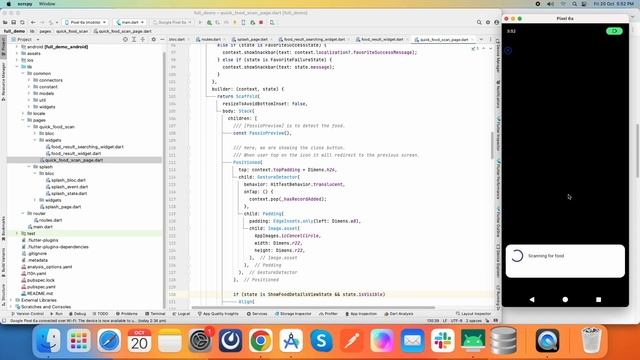This screenshot has width=640, height=360.
Task: Open the Problems tool window
Action: [x=127, y=314]
